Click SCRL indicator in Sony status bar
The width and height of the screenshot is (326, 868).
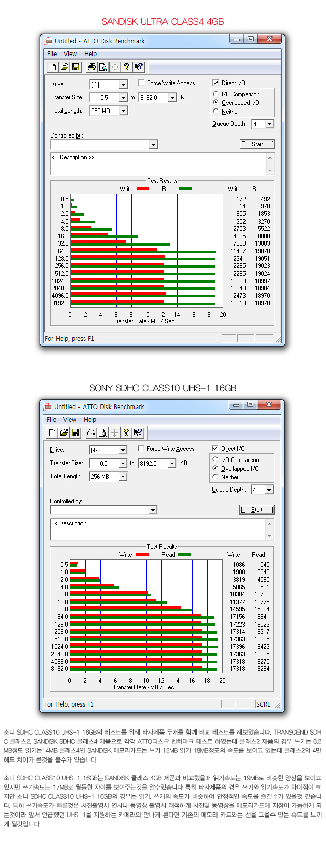pos(263,704)
